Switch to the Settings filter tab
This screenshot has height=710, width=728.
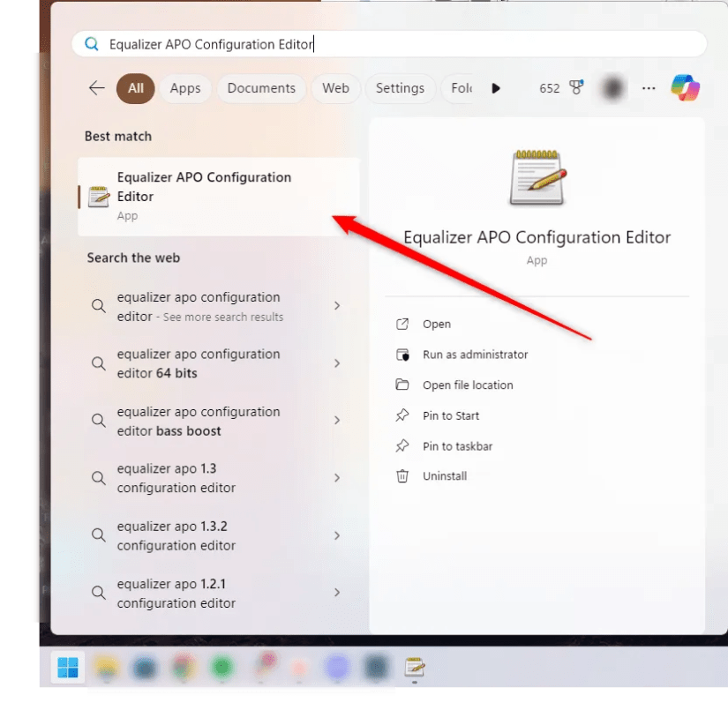pos(401,88)
